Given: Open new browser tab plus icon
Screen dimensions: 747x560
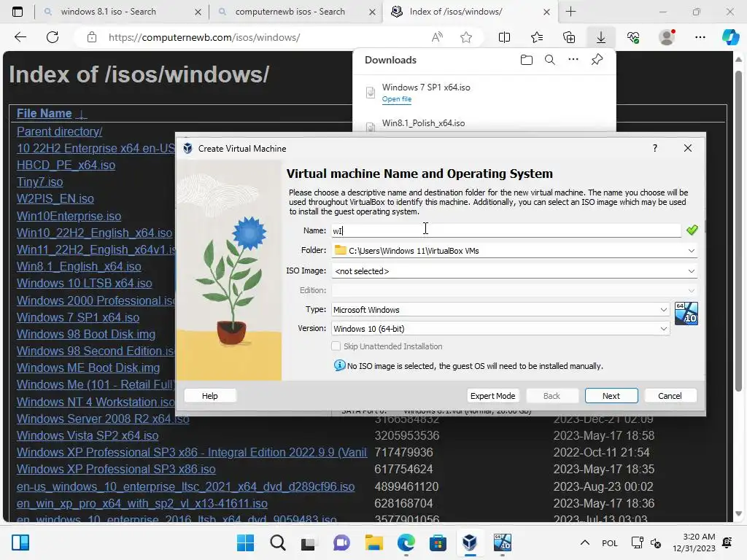Looking at the screenshot, I should 570,12.
